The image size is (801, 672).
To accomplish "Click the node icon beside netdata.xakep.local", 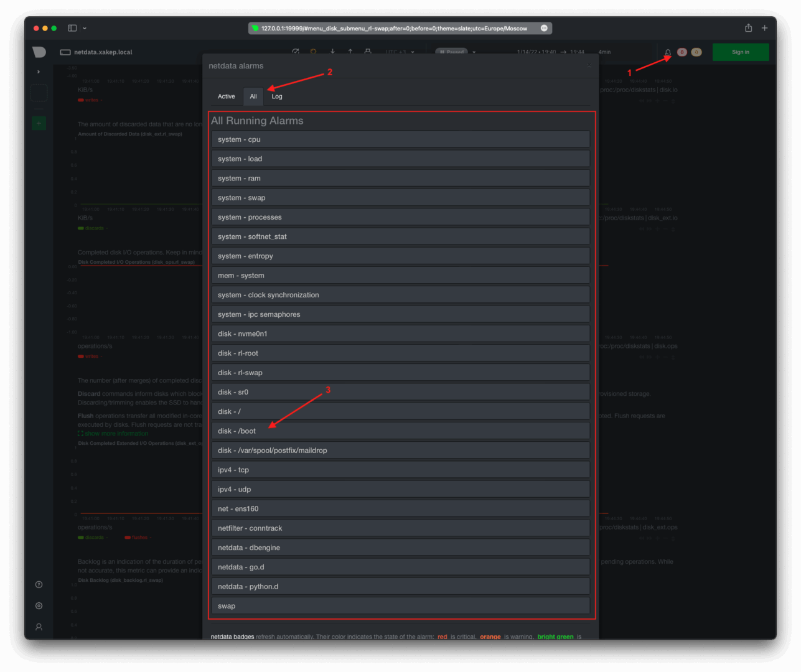I will pos(65,52).
